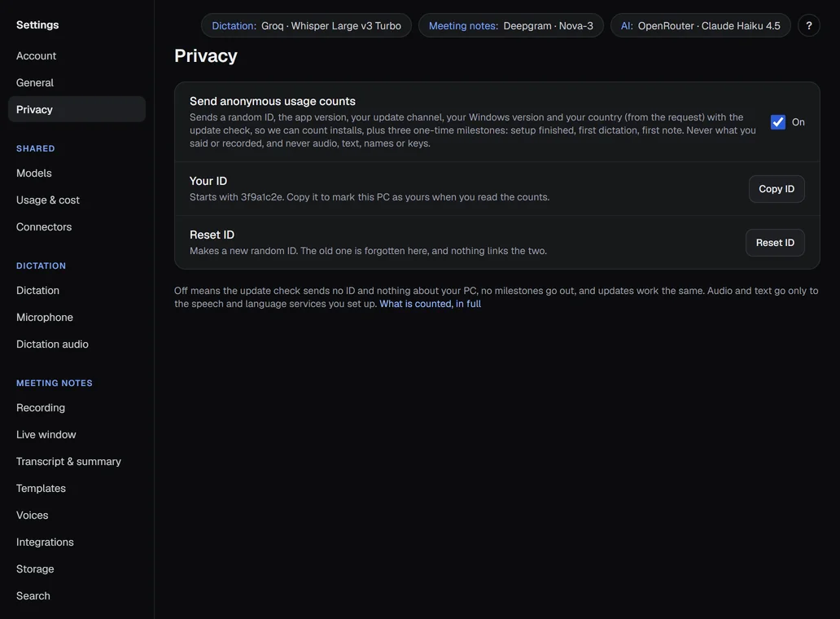
Task: Select Dictation in the sidebar list
Action: pyautogui.click(x=77, y=291)
